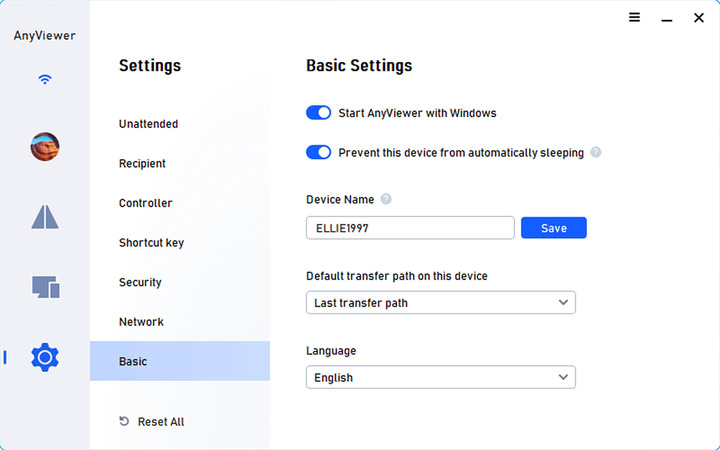Click the Device Name text field
The width and height of the screenshot is (720, 450).
point(410,228)
